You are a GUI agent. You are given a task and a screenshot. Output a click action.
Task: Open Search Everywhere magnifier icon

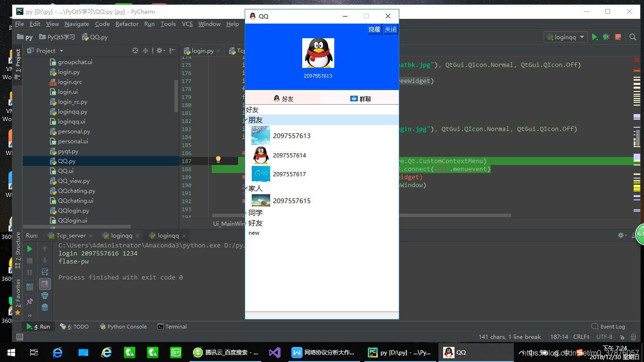coord(633,37)
